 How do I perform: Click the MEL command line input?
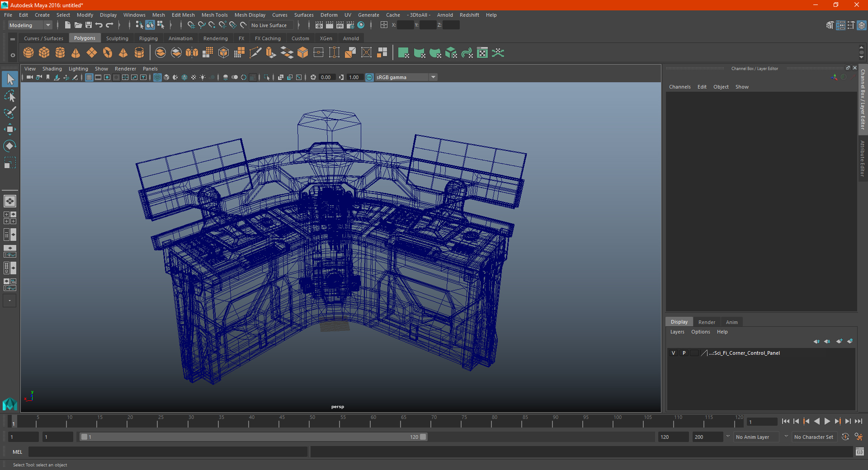click(x=168, y=451)
